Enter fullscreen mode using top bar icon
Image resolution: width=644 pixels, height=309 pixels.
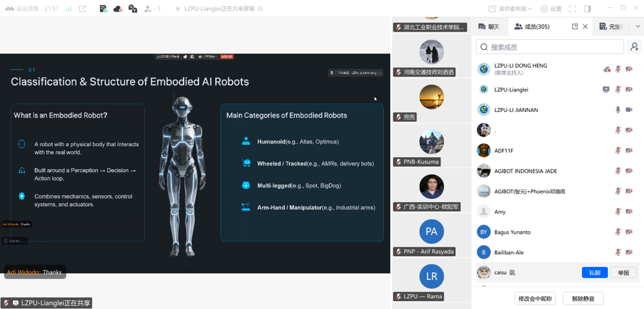click(573, 9)
